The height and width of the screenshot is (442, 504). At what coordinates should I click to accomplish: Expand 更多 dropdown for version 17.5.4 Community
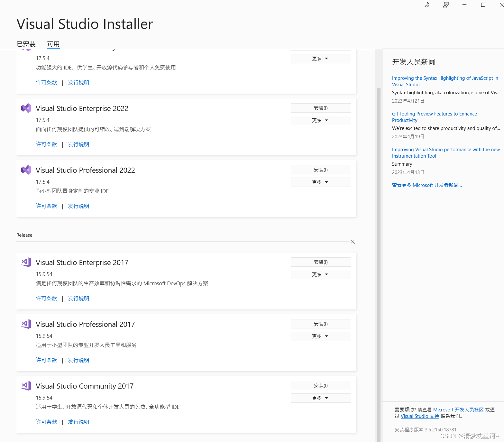coord(321,59)
